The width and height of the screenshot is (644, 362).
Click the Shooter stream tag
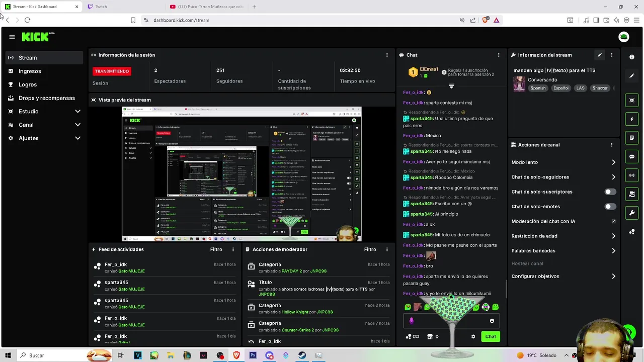tap(600, 88)
